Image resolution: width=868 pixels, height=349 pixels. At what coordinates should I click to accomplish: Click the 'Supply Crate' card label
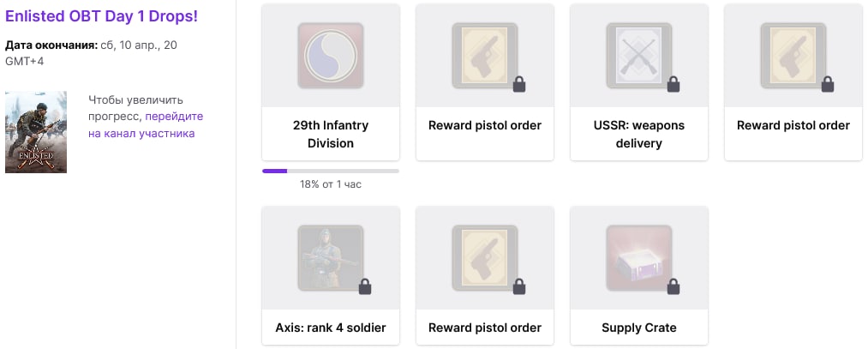pyautogui.click(x=639, y=328)
